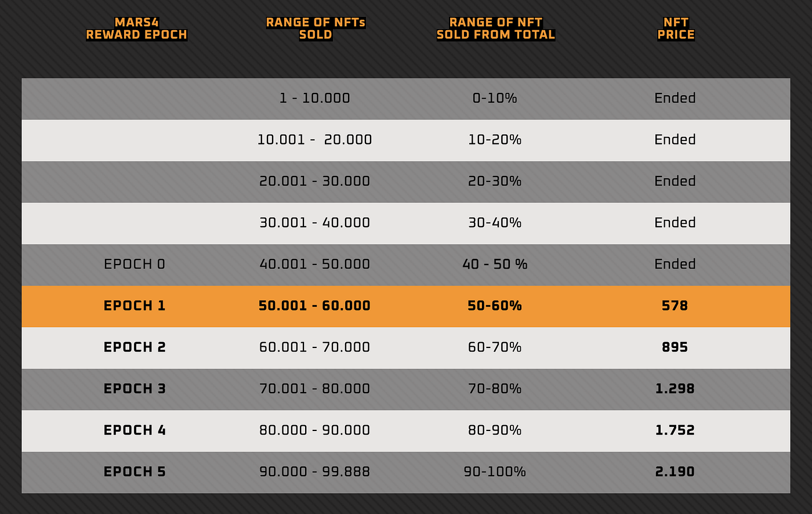Select the EPOCH 5 row label
The image size is (812, 514).
tap(135, 472)
